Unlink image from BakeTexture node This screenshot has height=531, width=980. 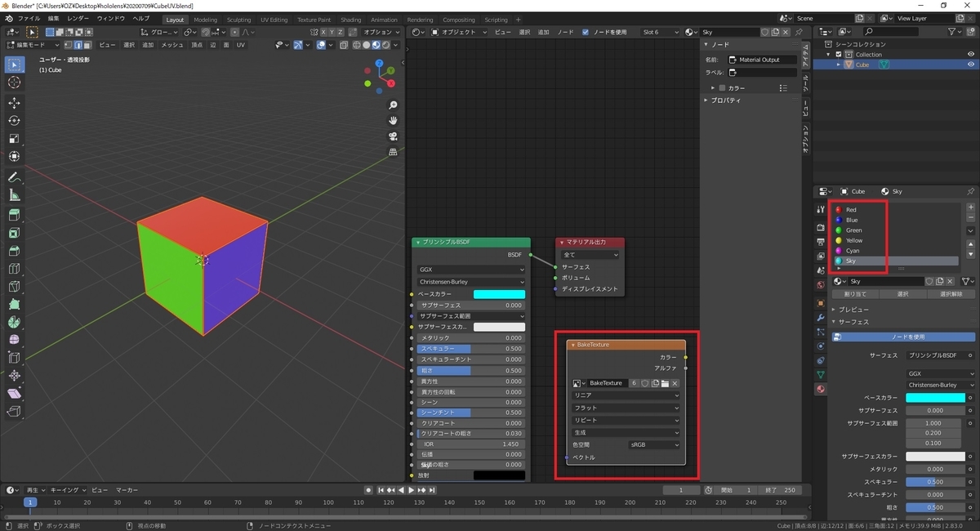[x=675, y=383]
